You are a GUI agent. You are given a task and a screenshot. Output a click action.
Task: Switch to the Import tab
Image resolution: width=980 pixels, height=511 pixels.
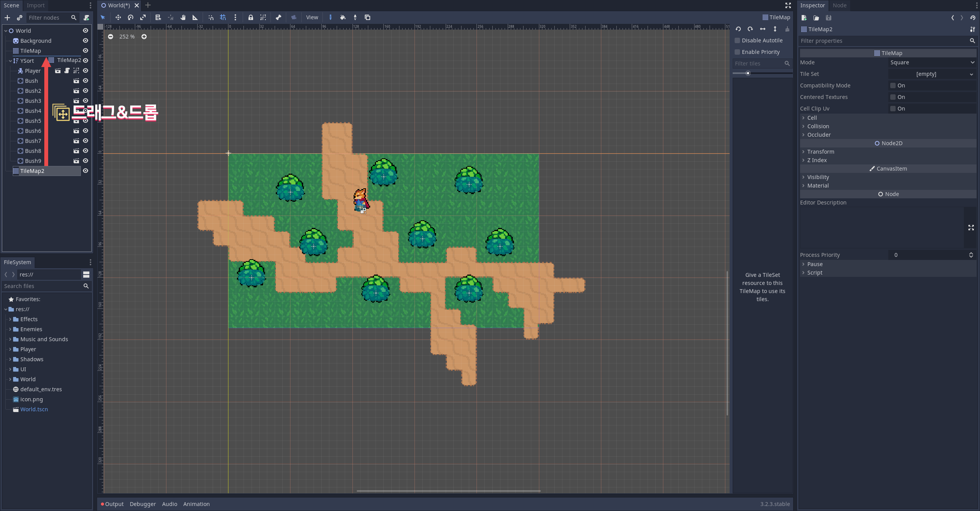click(x=35, y=5)
